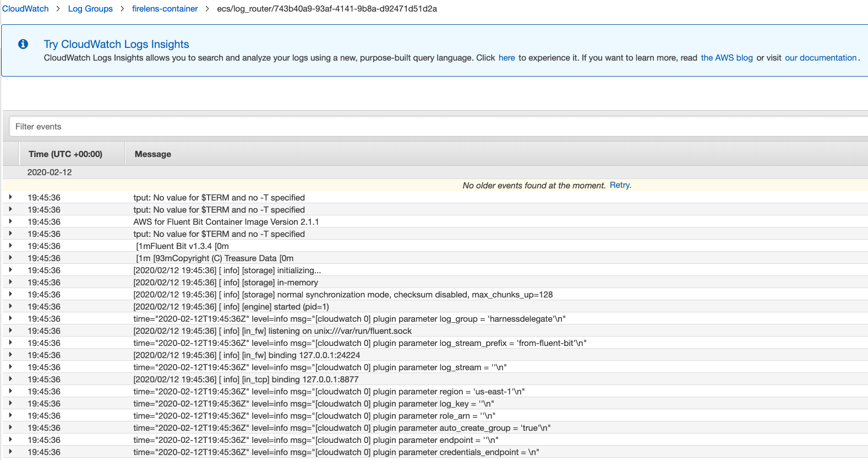Open CloudWatch breadcrumb link
868x460 pixels.
25,9
